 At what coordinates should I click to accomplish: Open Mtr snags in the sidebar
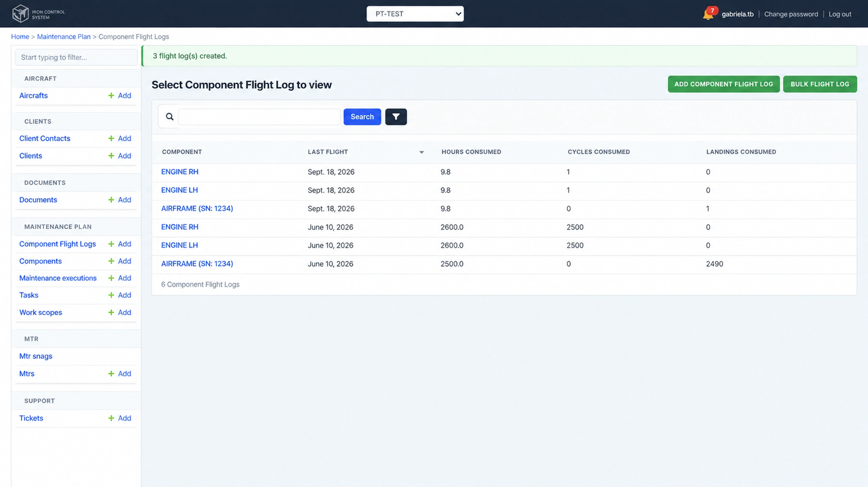click(36, 356)
